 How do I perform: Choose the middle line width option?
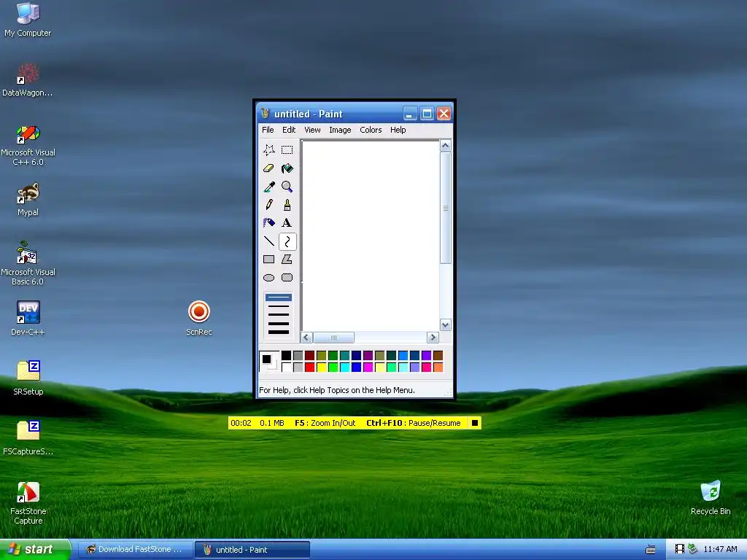point(278,315)
